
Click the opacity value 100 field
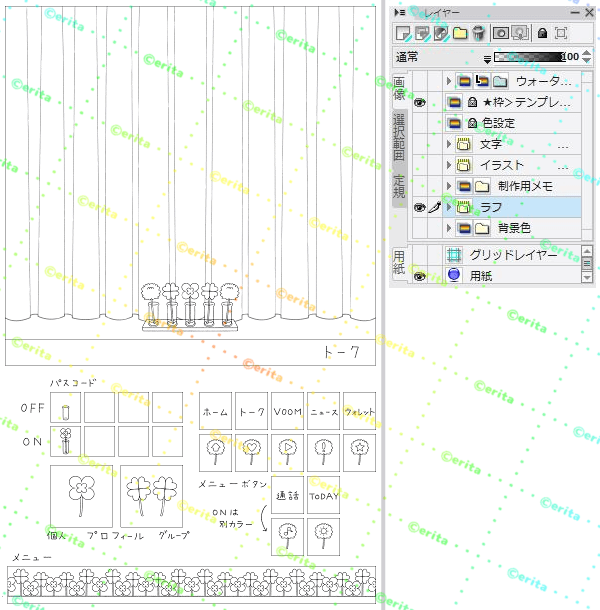[x=571, y=57]
